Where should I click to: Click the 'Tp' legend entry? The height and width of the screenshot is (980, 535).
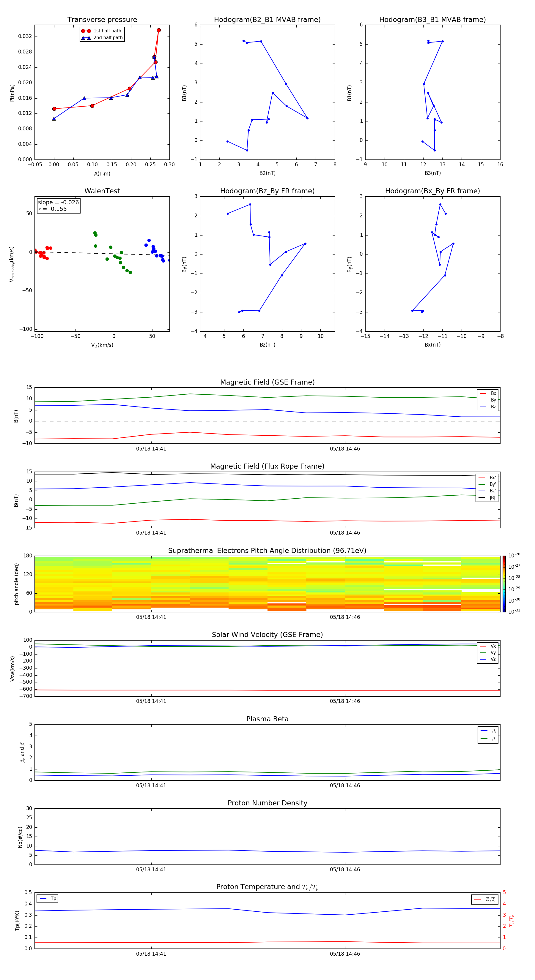48,899
